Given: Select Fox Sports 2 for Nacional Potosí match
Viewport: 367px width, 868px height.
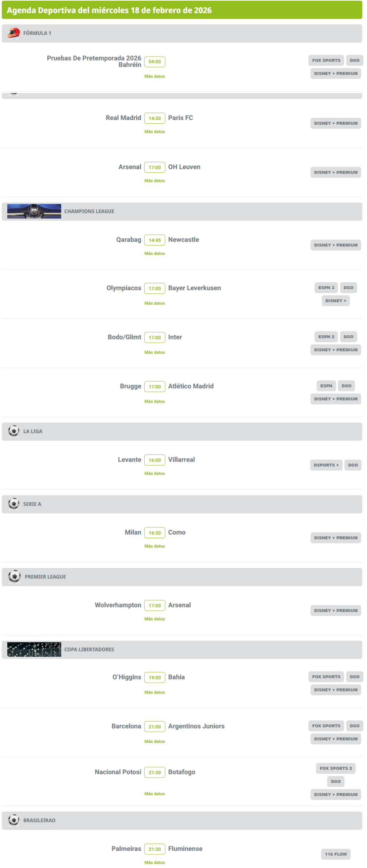Looking at the screenshot, I should [x=335, y=768].
